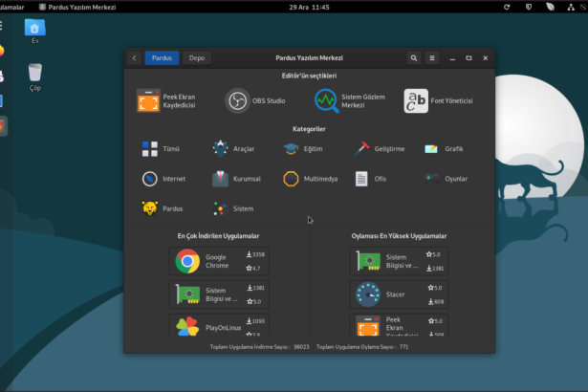Open Peek Ekran Kaydedicisi in editor's picks
Viewport: 588px width, 392px height.
point(166,101)
